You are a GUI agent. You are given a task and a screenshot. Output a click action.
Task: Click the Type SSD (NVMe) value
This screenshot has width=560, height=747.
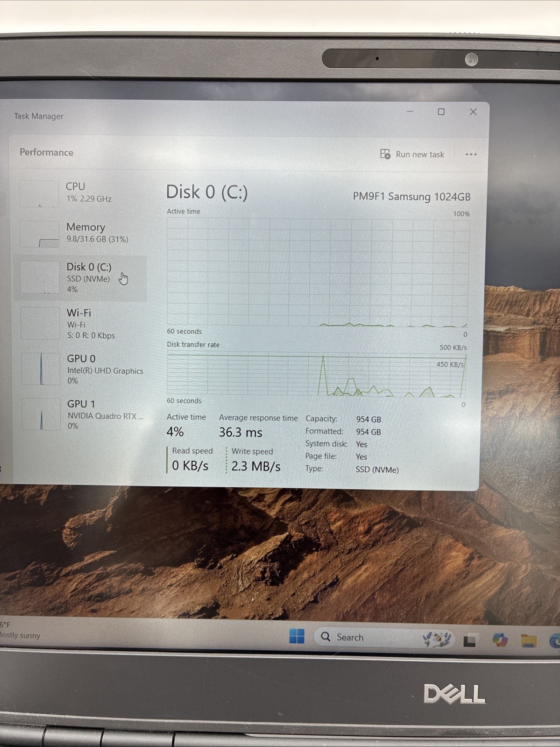[377, 470]
